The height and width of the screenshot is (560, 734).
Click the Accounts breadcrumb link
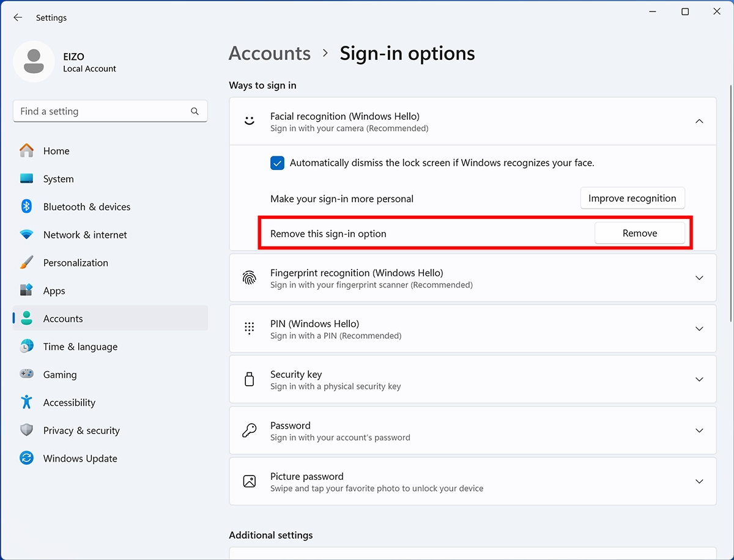pyautogui.click(x=270, y=53)
